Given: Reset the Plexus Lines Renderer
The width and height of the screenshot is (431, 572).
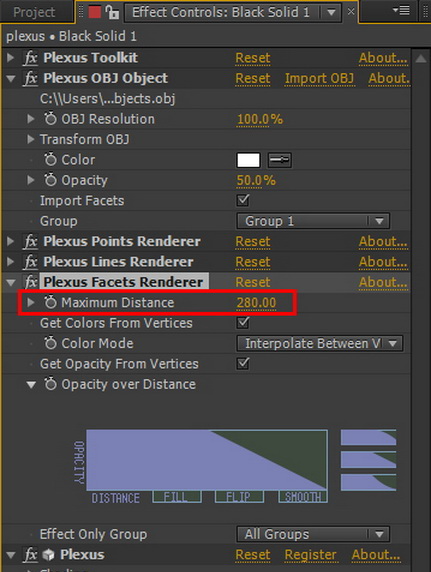Looking at the screenshot, I should point(253,262).
